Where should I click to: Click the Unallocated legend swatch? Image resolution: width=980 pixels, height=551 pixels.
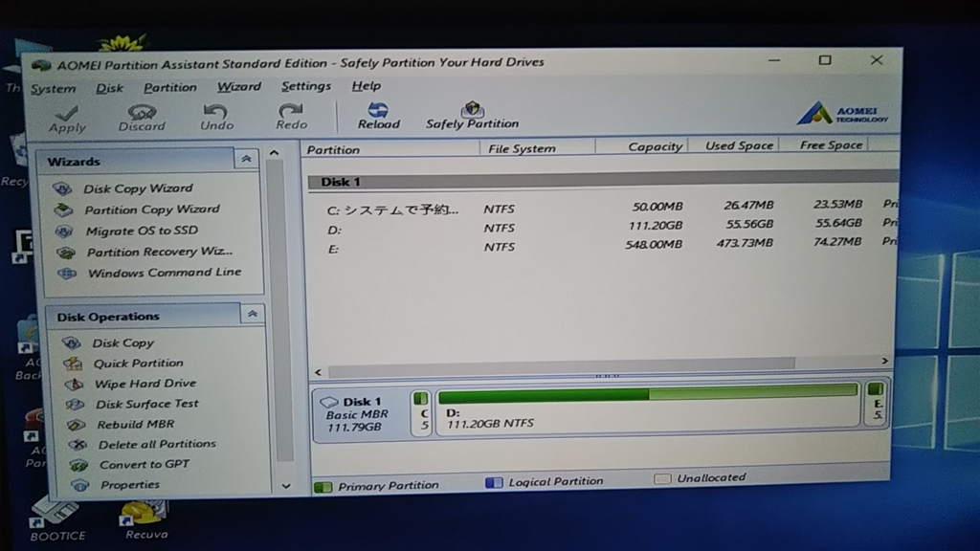click(662, 479)
